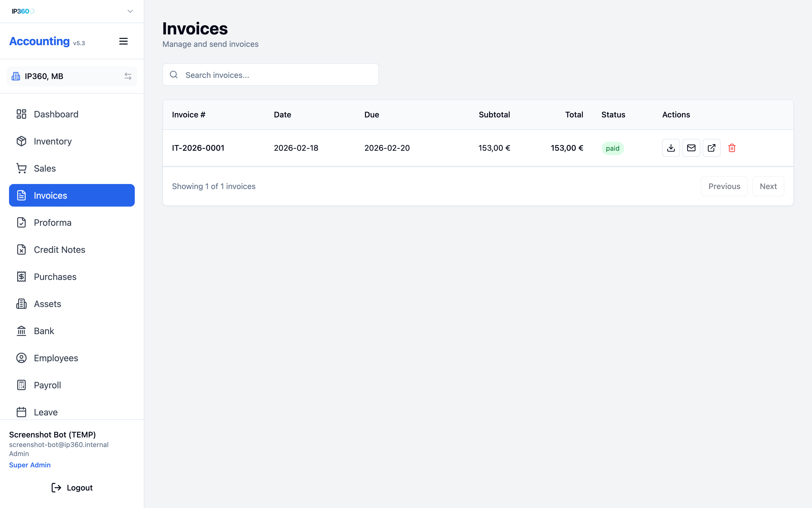Click the Invoice # column header
The height and width of the screenshot is (508, 812).
point(189,115)
